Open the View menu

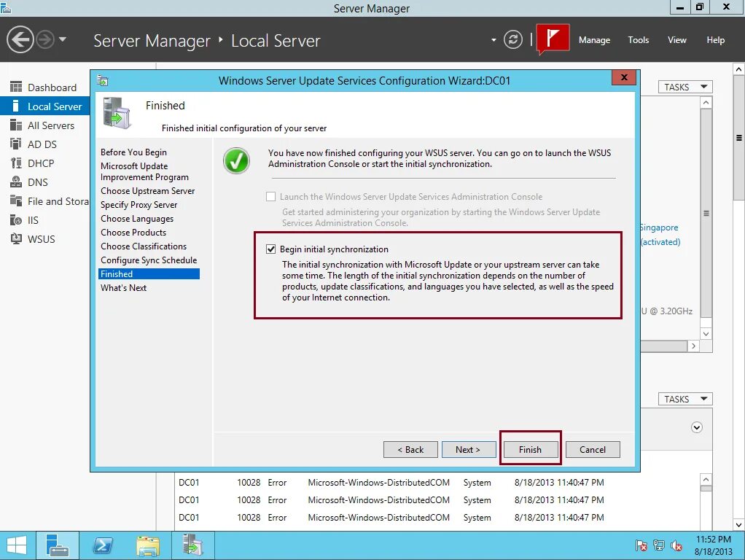(676, 40)
